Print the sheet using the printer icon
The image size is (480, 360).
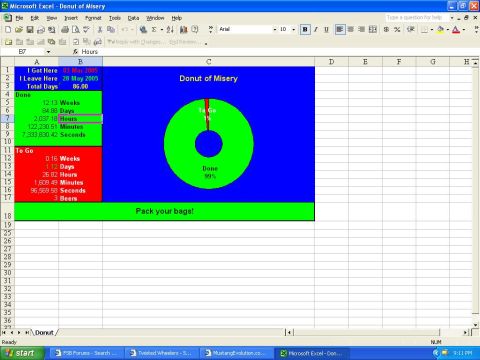[65, 30]
